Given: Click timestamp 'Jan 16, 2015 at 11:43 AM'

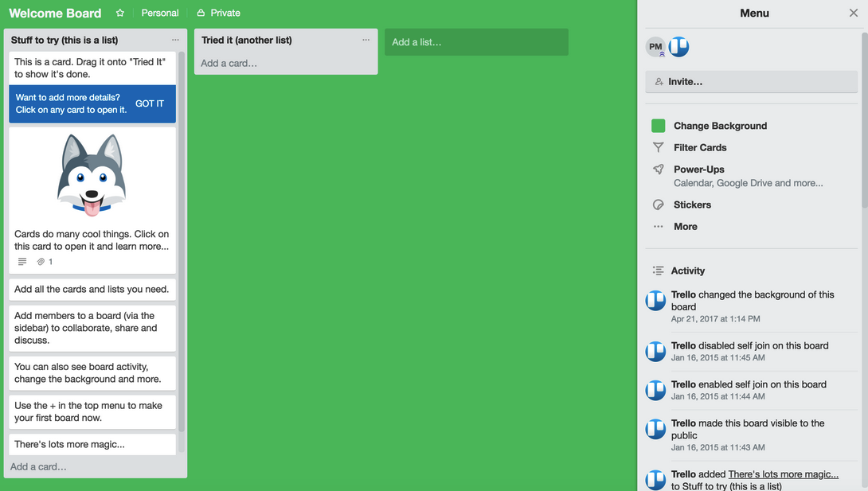Looking at the screenshot, I should tap(718, 447).
